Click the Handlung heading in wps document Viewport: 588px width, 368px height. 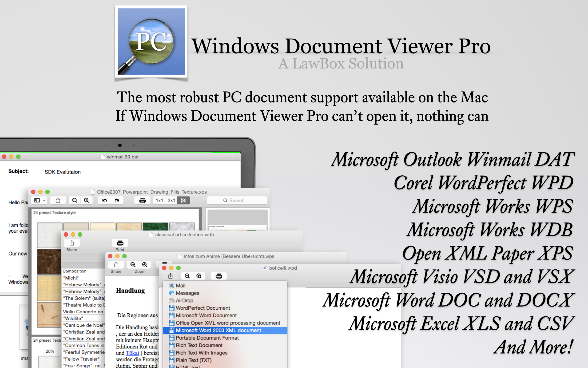pyautogui.click(x=130, y=291)
